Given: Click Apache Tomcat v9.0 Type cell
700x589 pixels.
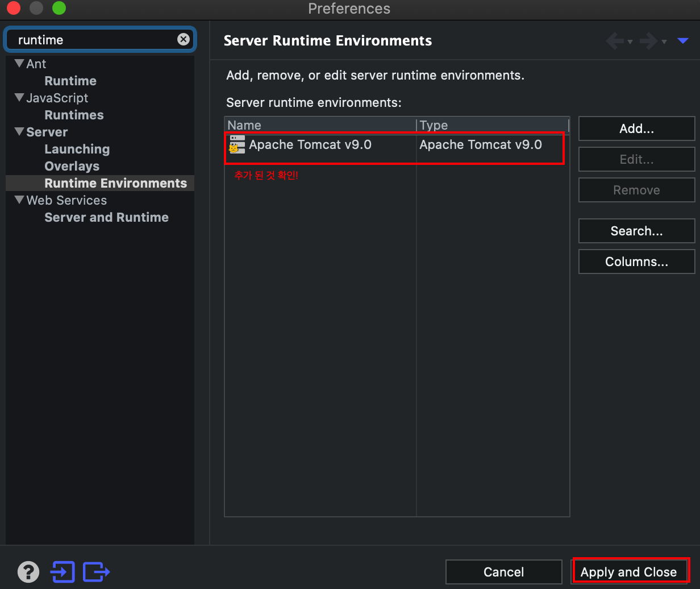Looking at the screenshot, I should (x=481, y=144).
